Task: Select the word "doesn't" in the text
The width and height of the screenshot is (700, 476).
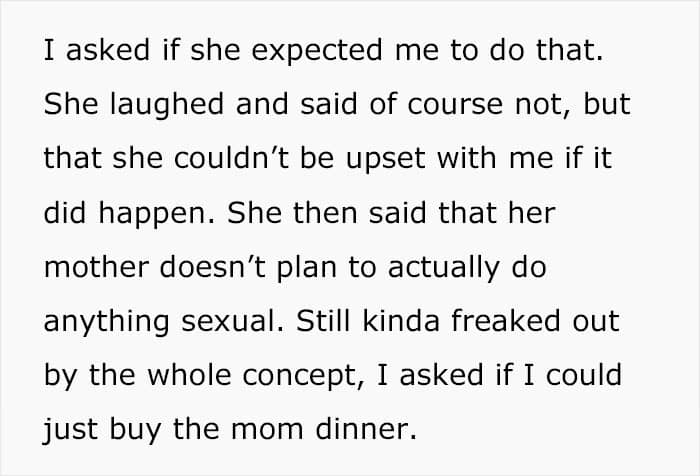Action: click(213, 267)
